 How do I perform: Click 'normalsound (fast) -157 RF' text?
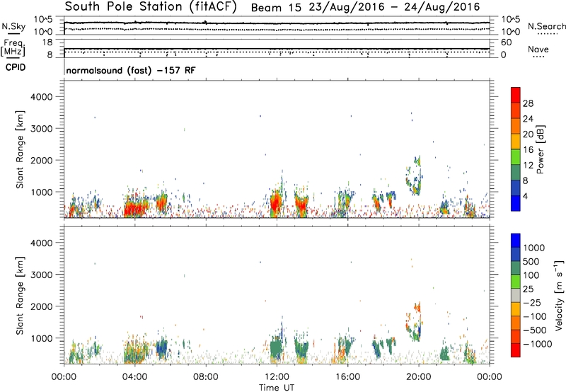click(x=131, y=70)
